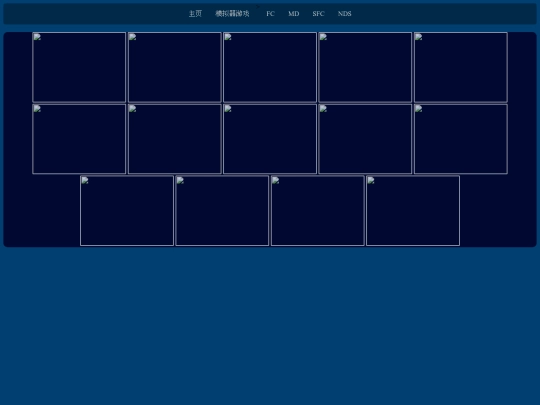
Task: Go to the FC section
Action: [x=270, y=14]
